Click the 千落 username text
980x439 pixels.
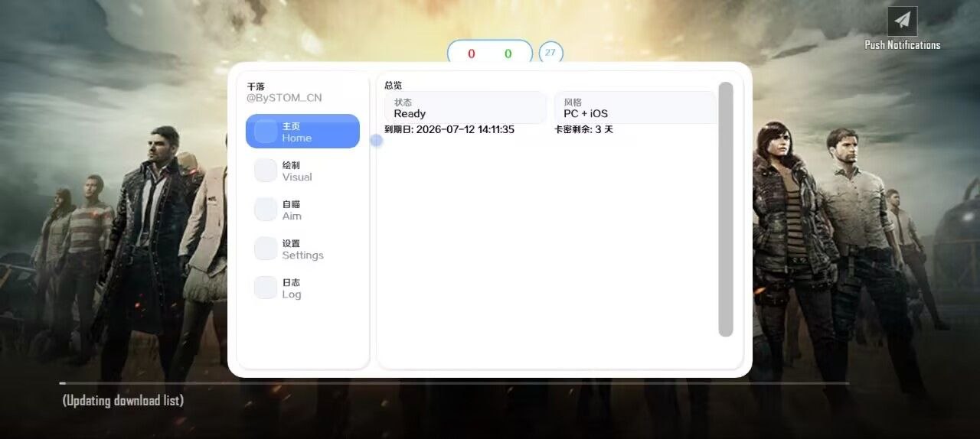click(x=255, y=87)
